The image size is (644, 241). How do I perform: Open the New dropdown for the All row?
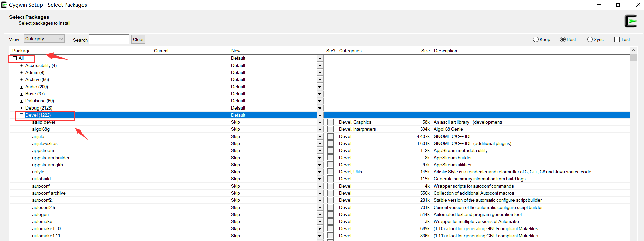click(x=320, y=58)
